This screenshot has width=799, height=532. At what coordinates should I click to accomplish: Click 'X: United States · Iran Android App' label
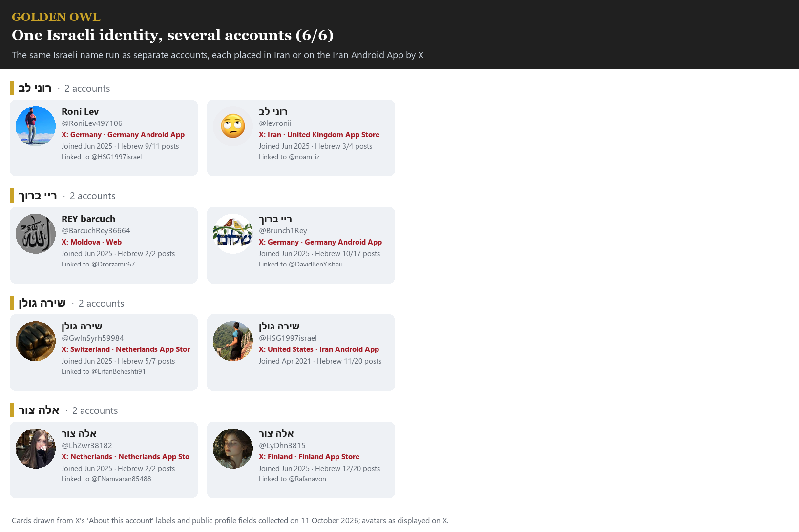[319, 349]
